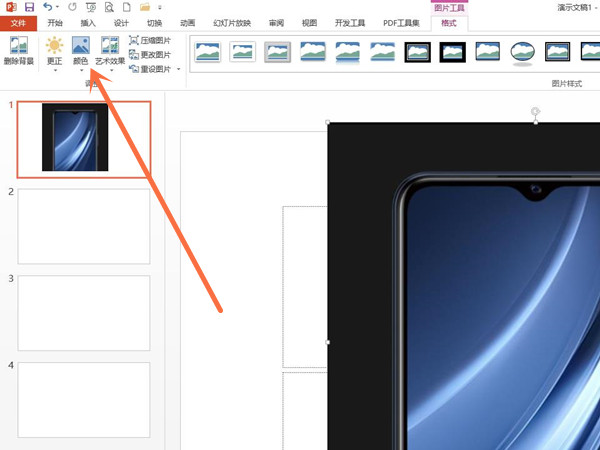Click the Remove Background (删除背景) button
Viewport: 600px width, 450px height.
18,51
